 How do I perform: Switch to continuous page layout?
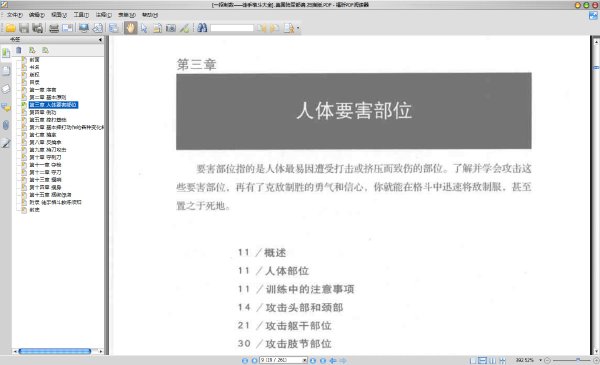coord(483,360)
